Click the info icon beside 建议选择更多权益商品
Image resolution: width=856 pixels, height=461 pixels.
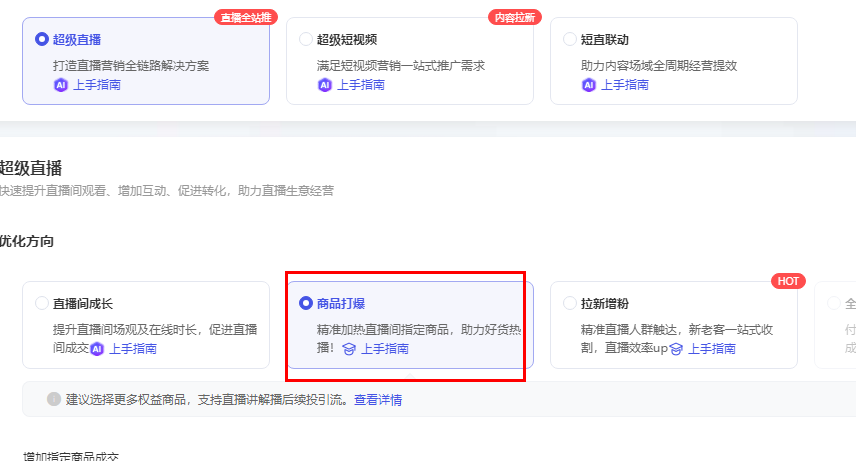pyautogui.click(x=54, y=400)
